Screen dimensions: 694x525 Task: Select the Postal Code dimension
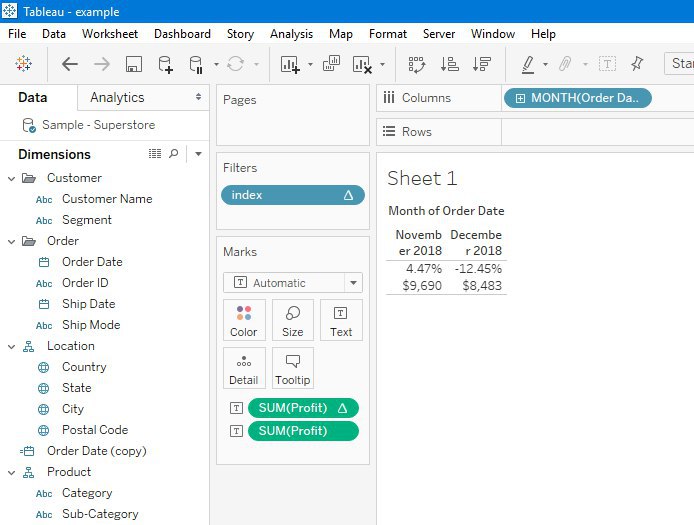[95, 430]
